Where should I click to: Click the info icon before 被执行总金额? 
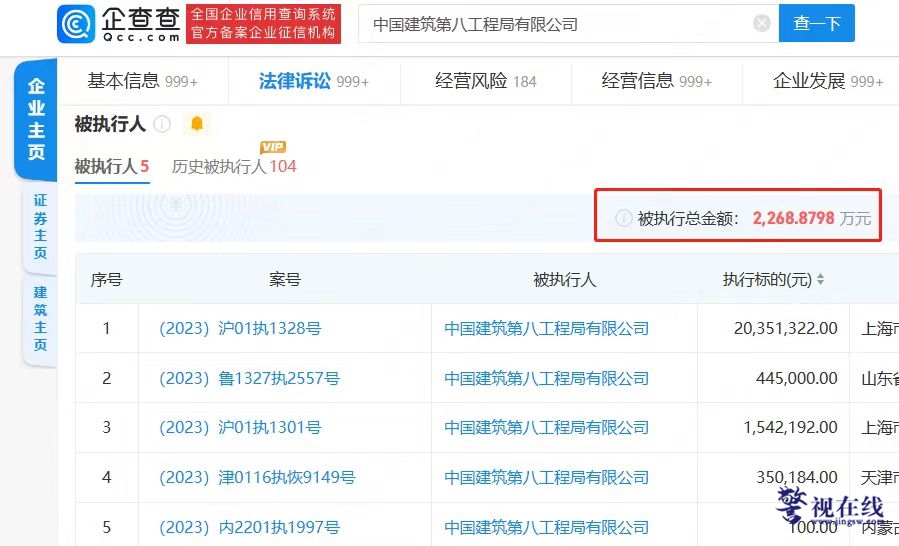pyautogui.click(x=623, y=219)
